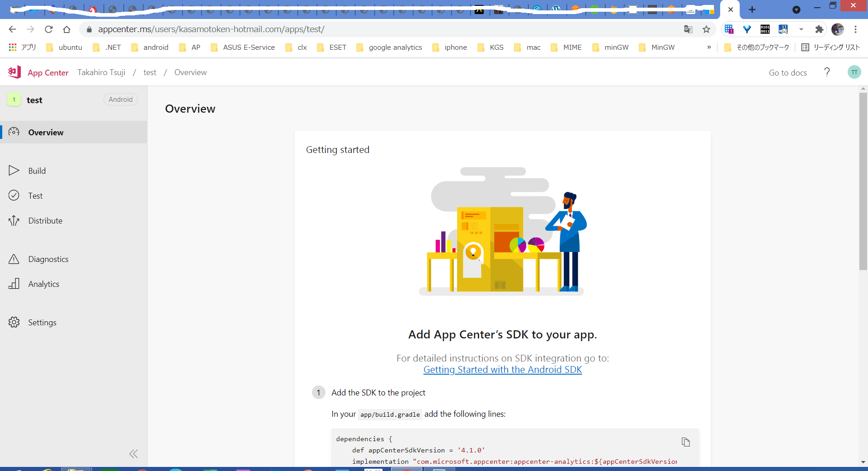Reload the current page
The height and width of the screenshot is (471, 868).
pyautogui.click(x=48, y=29)
